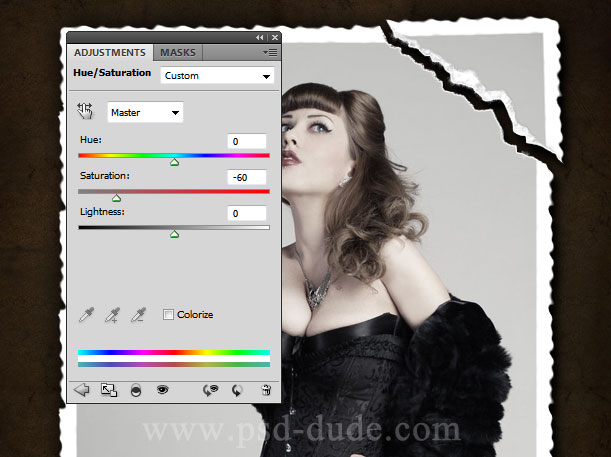Select the Adjustments tab

click(110, 53)
